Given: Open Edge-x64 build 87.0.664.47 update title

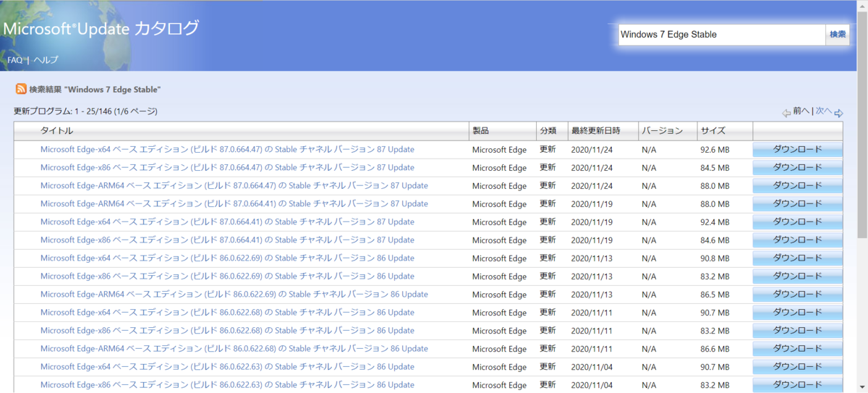Looking at the screenshot, I should [227, 150].
